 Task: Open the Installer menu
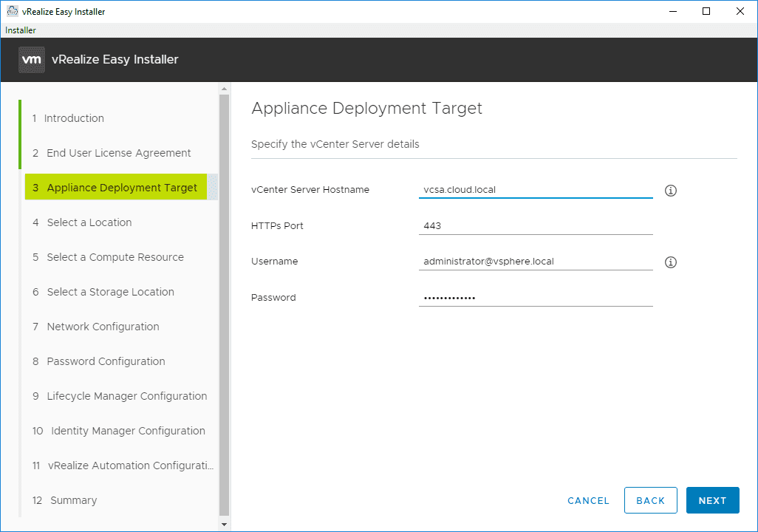(x=21, y=30)
